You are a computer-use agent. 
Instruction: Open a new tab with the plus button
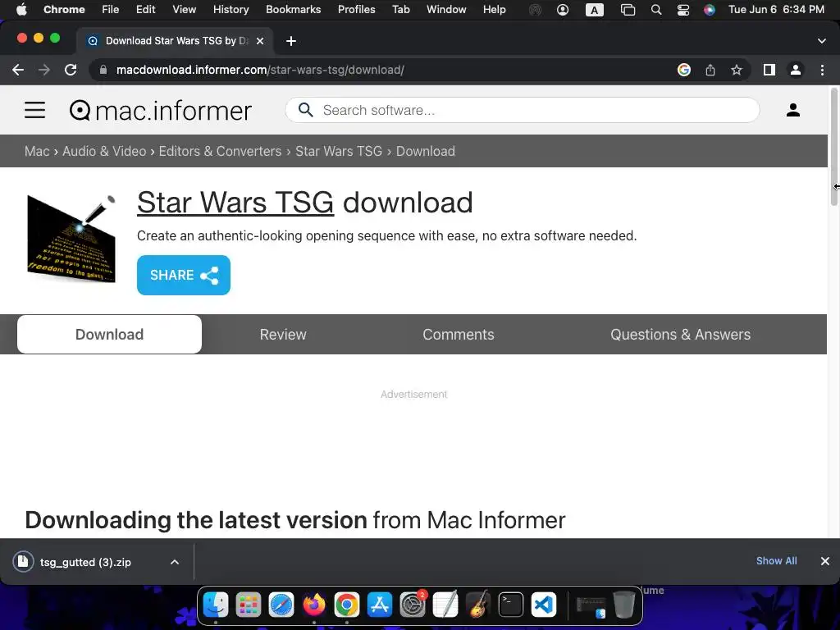(291, 41)
